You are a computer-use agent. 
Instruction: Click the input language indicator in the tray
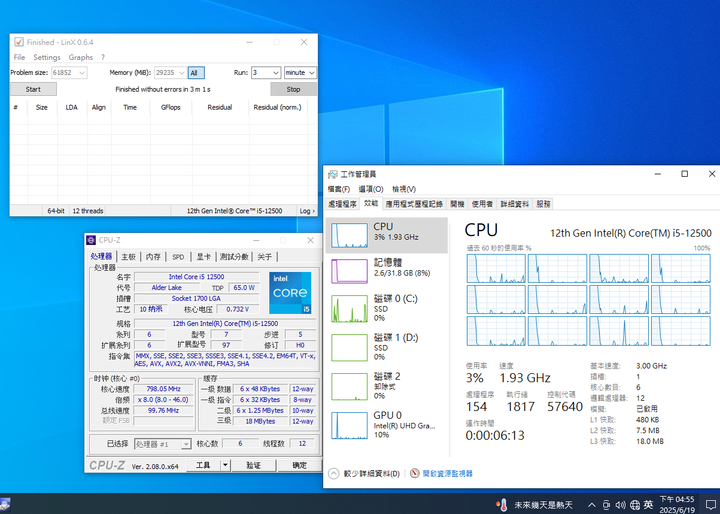(x=648, y=505)
